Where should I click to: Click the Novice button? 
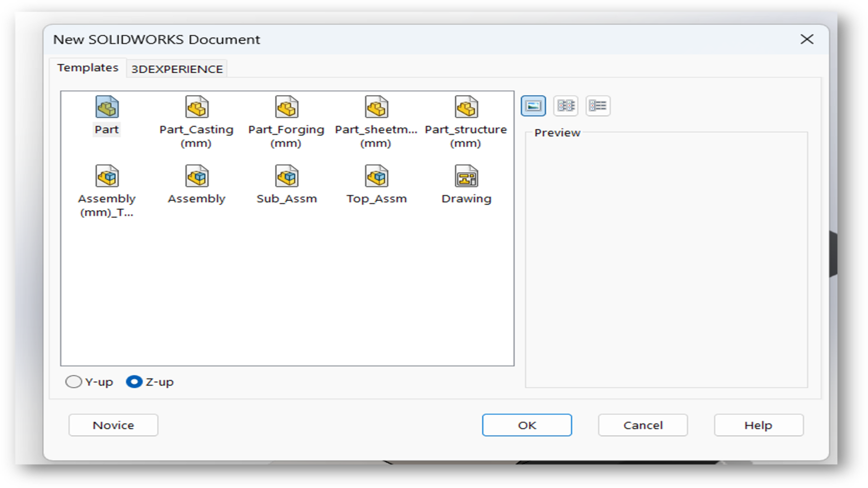pos(113,425)
